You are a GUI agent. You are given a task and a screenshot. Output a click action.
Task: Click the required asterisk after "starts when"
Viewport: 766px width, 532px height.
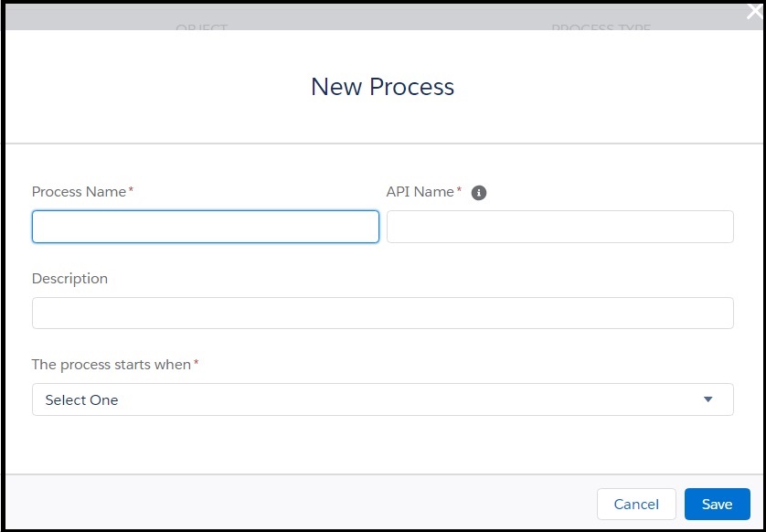(x=196, y=362)
